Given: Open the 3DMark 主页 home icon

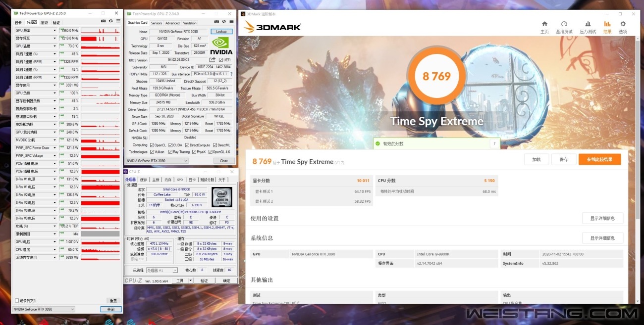Looking at the screenshot, I should [544, 27].
